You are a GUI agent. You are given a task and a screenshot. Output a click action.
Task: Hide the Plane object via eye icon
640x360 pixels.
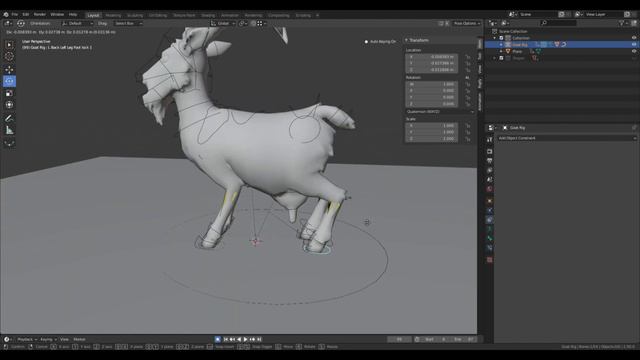(x=634, y=51)
